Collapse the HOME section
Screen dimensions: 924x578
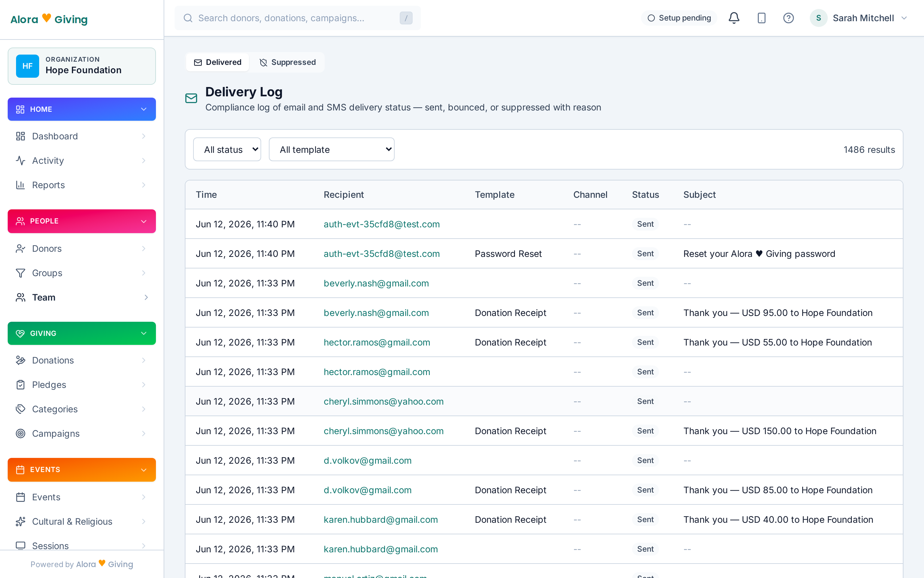click(x=82, y=109)
